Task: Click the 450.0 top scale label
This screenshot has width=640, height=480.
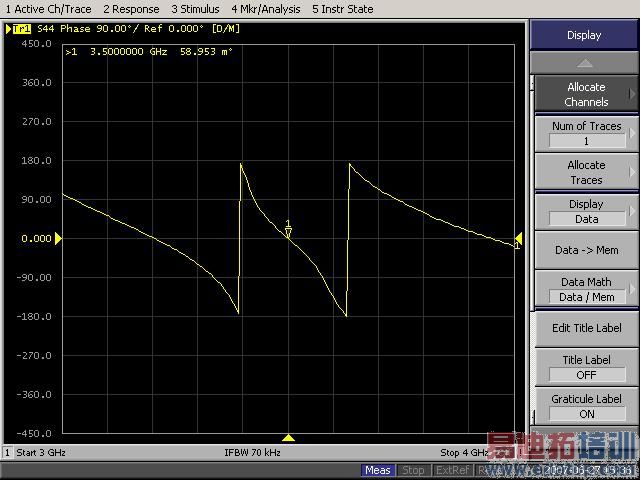Action: pos(36,44)
